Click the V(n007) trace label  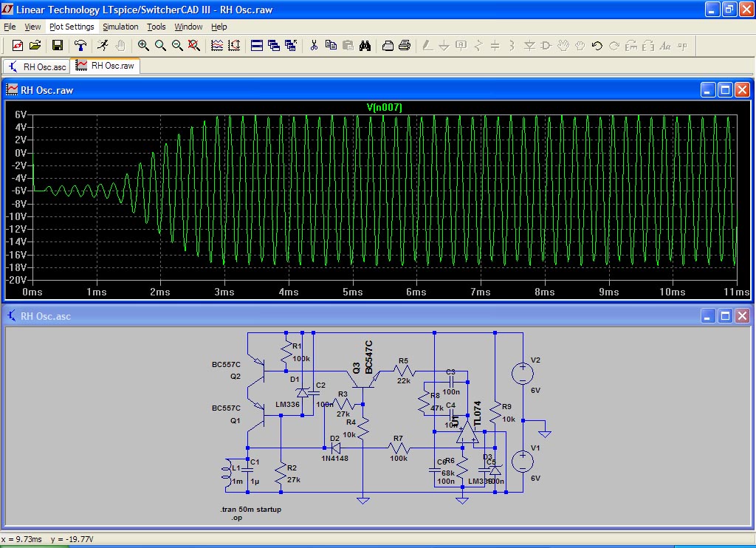384,108
